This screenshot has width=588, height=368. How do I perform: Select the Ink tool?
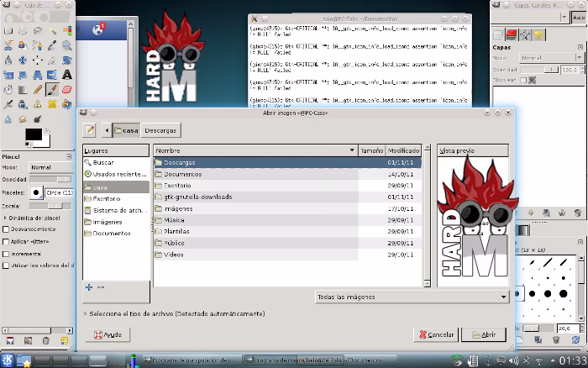click(x=23, y=104)
